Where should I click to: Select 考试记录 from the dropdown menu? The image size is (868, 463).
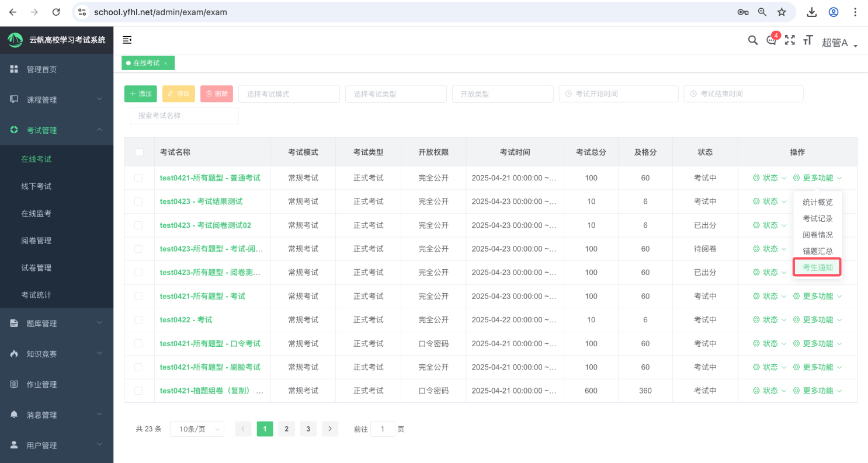point(818,219)
